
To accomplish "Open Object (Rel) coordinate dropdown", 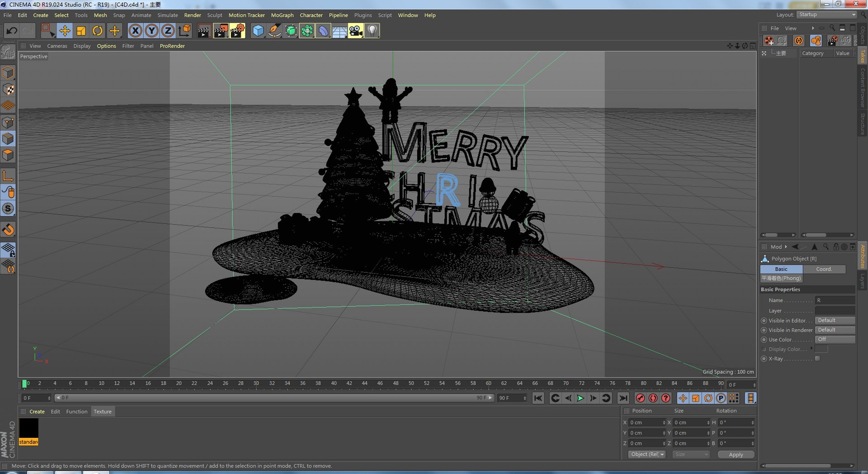I will 647,454.
